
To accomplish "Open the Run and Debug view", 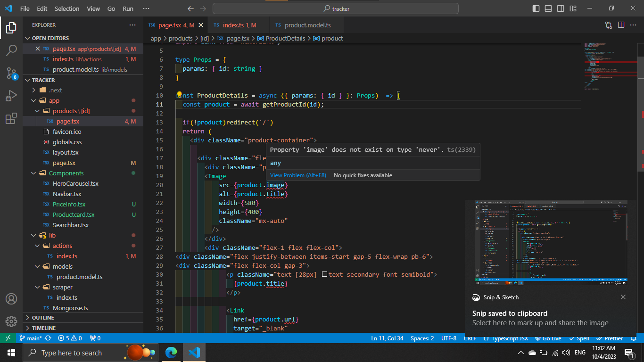I will tap(11, 96).
